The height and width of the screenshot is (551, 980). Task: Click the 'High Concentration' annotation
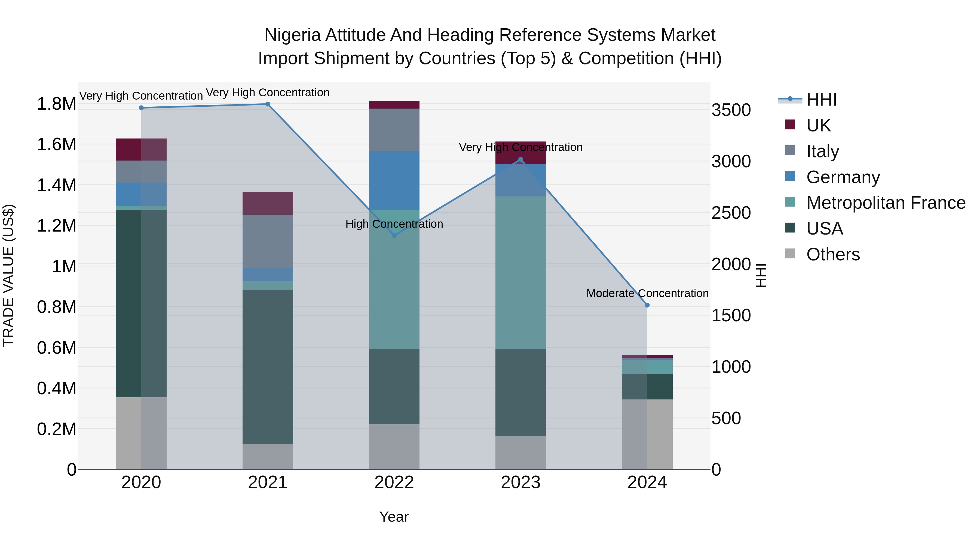[x=394, y=224]
